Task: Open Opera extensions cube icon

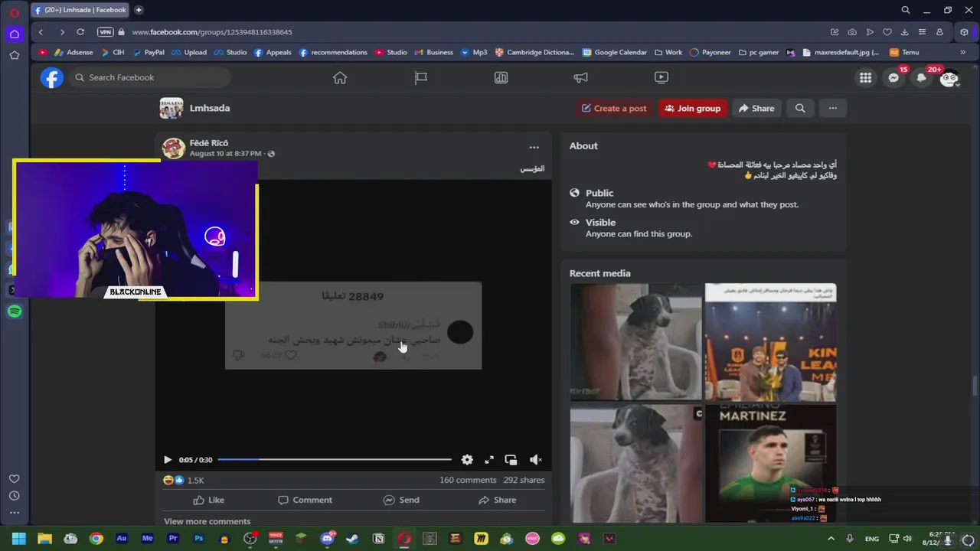Action: pyautogui.click(x=965, y=32)
